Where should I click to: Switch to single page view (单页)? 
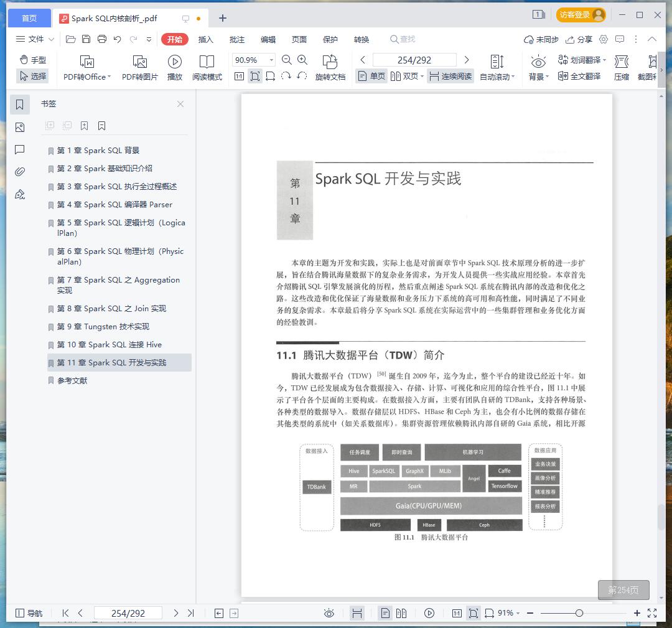(x=371, y=77)
